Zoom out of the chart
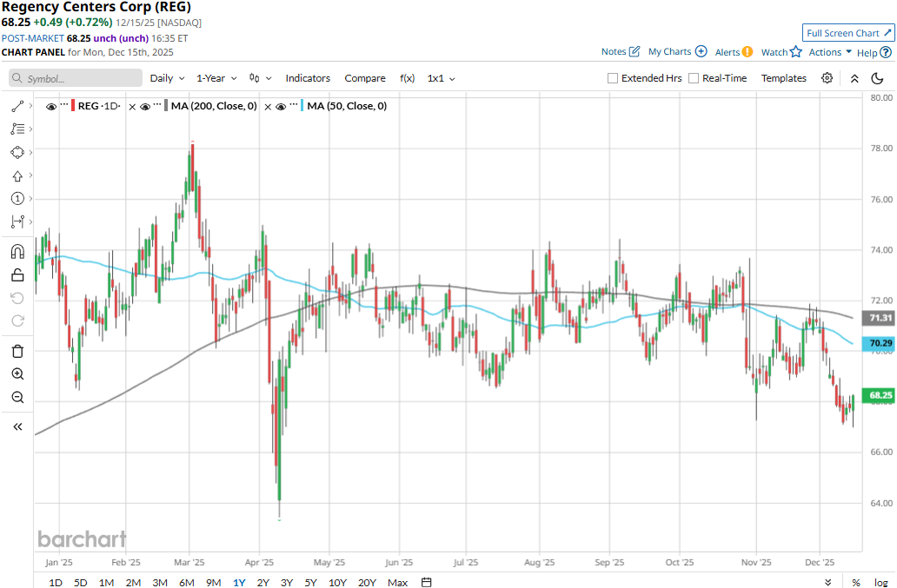This screenshot has height=588, width=897. pos(17,397)
